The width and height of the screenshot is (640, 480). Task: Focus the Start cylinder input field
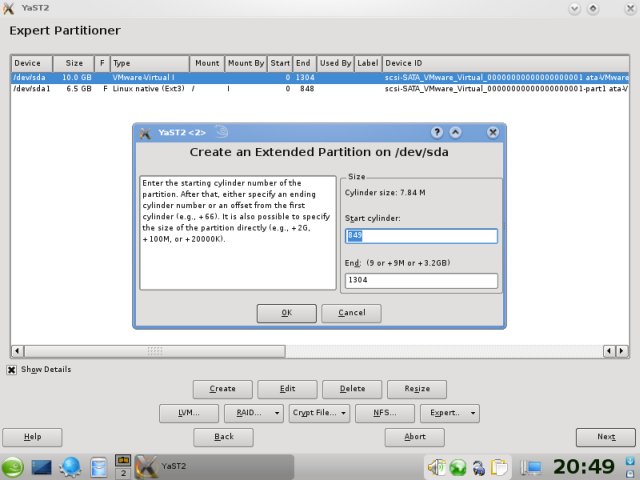421,236
